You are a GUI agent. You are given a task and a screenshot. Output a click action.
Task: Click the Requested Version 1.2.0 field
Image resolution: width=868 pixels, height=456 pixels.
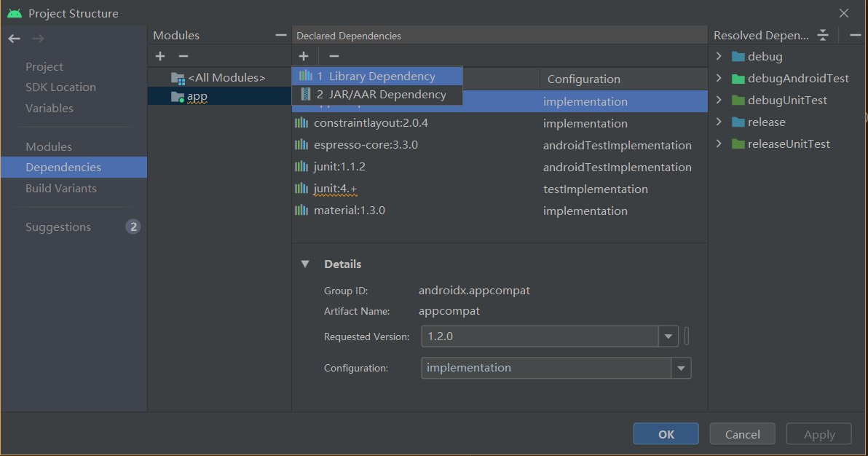[x=540, y=337]
